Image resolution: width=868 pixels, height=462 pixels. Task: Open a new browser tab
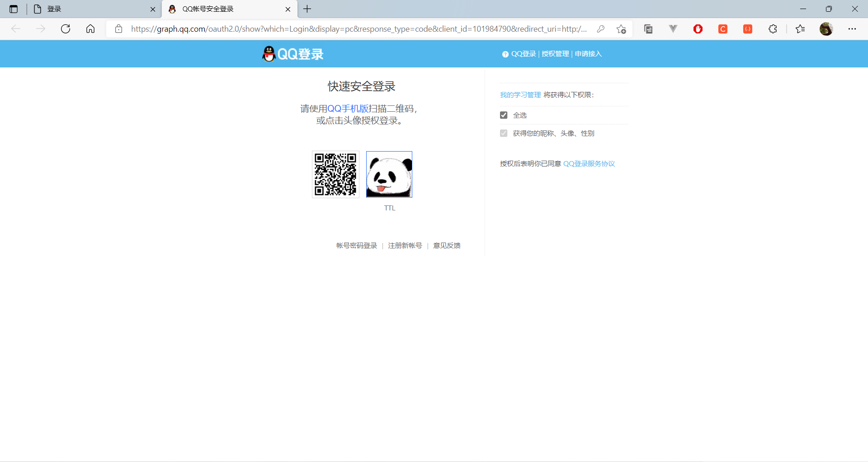(307, 9)
